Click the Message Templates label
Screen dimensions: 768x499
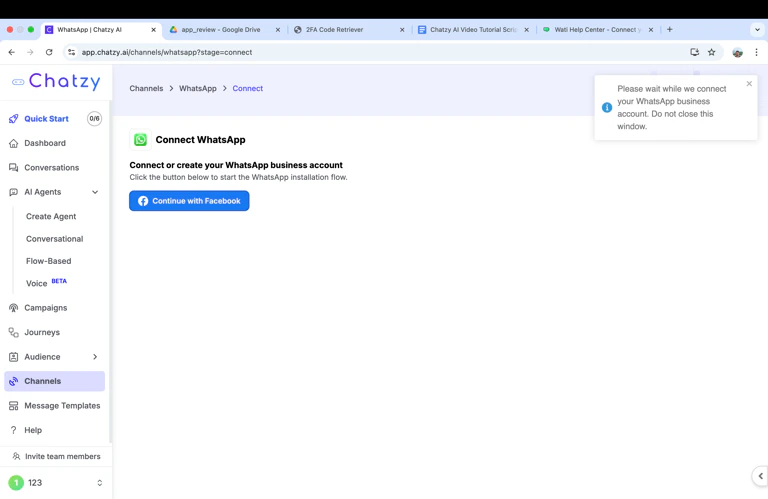click(62, 405)
